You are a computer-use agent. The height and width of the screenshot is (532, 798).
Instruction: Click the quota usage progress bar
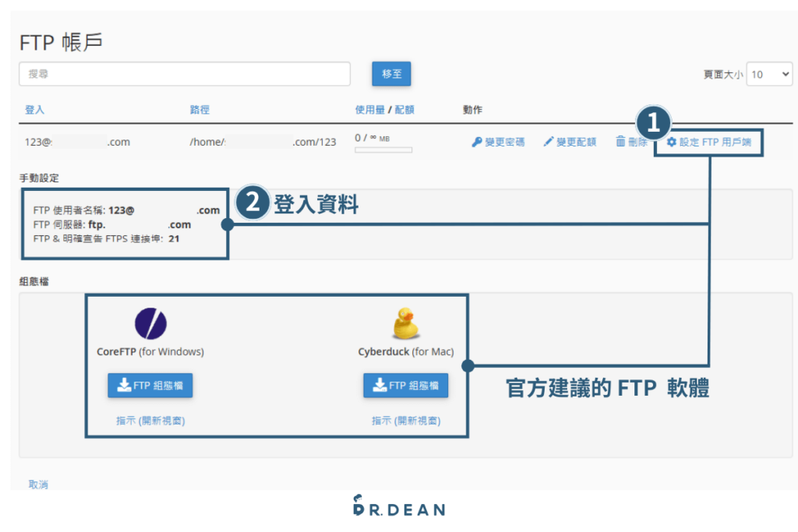(382, 149)
